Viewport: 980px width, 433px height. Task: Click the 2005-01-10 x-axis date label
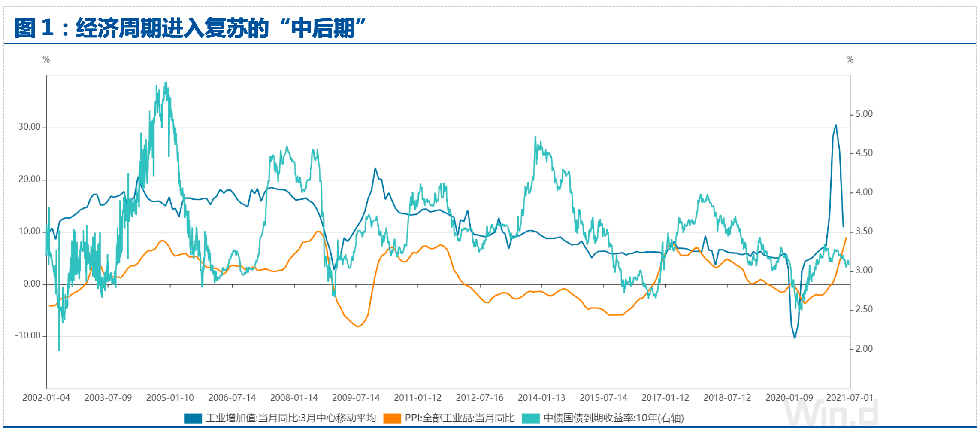click(170, 398)
